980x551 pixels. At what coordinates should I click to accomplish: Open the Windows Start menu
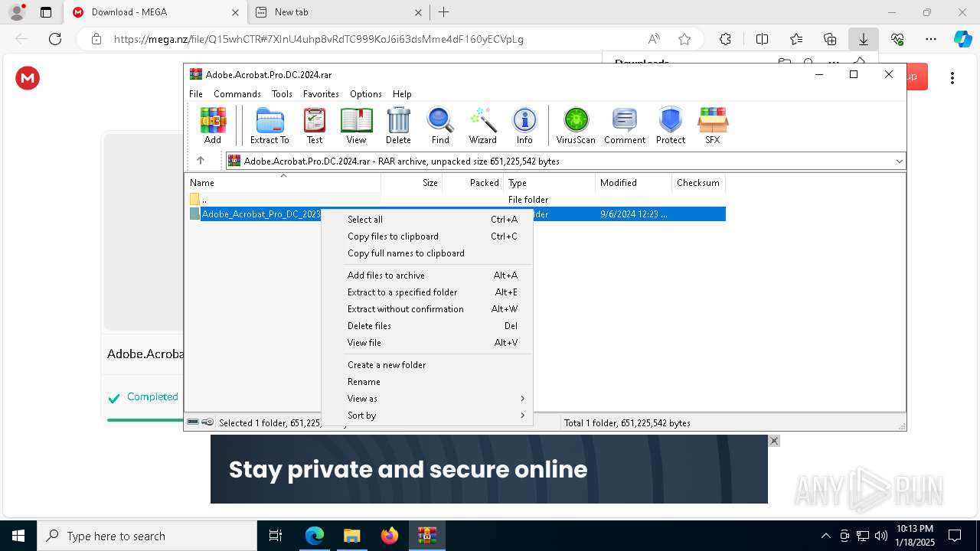pos(18,536)
